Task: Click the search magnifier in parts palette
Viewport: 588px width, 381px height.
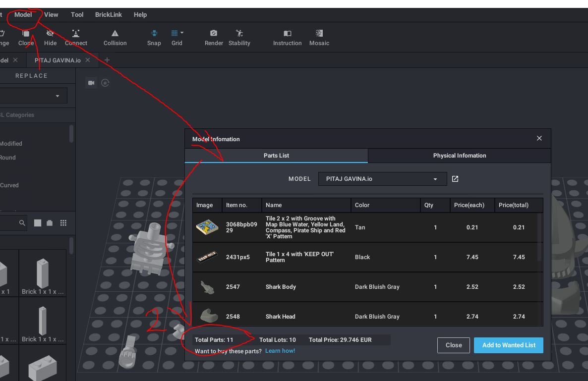Action: tap(22, 223)
